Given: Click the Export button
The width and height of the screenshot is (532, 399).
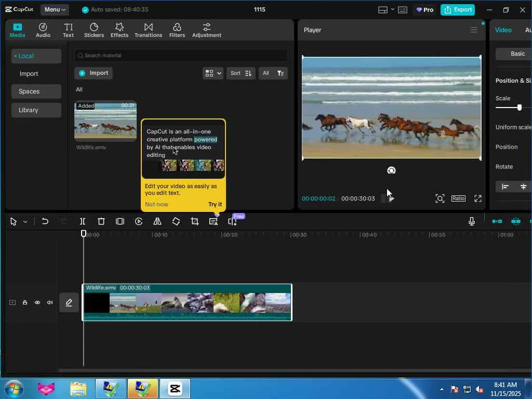Looking at the screenshot, I should pyautogui.click(x=458, y=9).
